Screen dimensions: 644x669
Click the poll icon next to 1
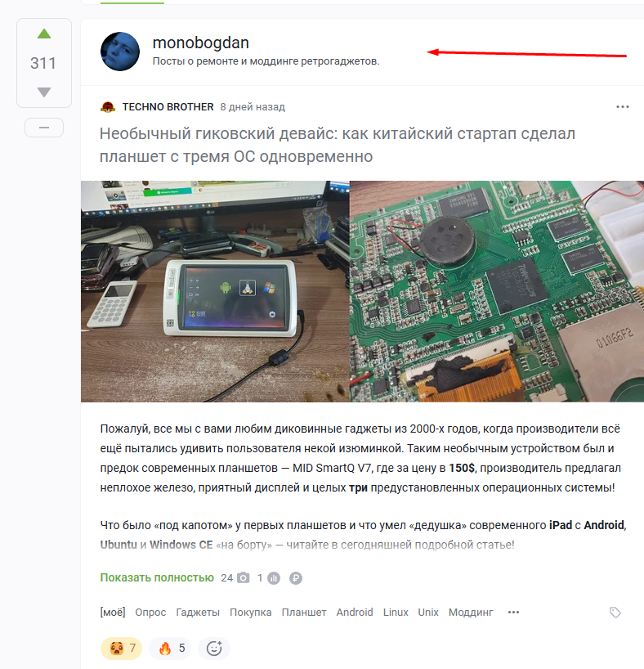(x=274, y=578)
